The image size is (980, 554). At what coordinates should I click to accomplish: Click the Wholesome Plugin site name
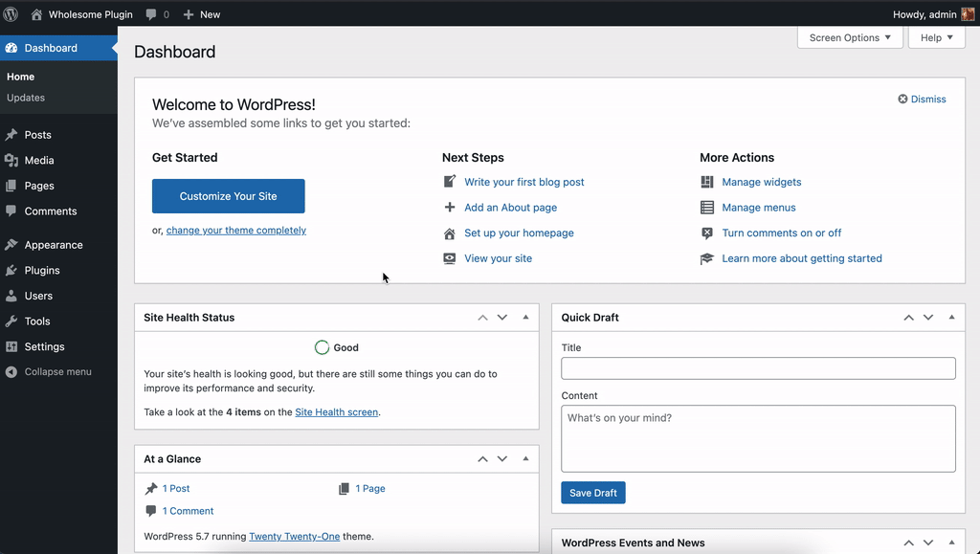tap(91, 14)
